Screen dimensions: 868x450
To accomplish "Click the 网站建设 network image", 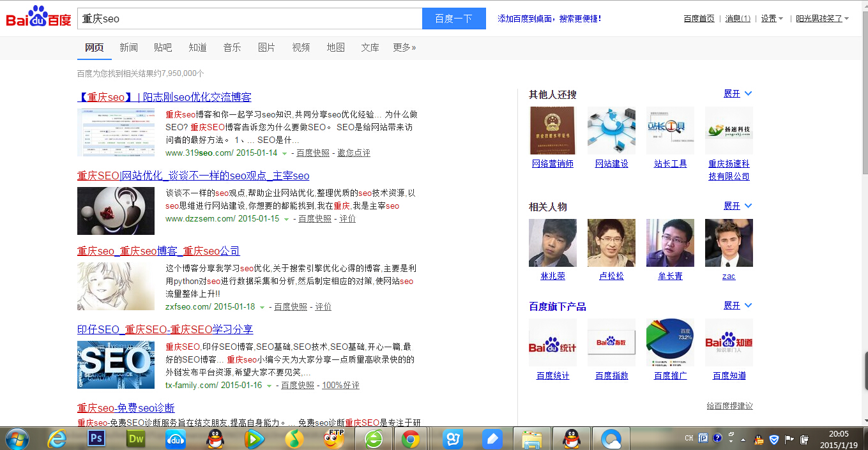I will click(x=611, y=130).
